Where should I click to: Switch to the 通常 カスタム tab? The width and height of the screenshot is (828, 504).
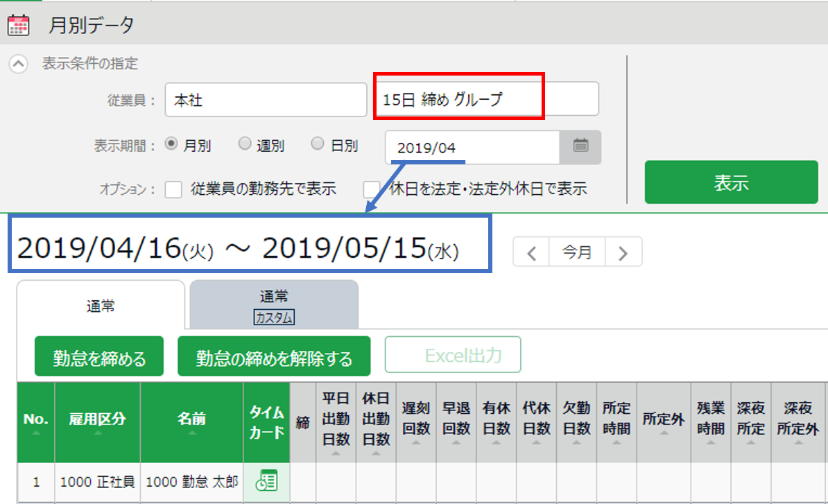[274, 306]
